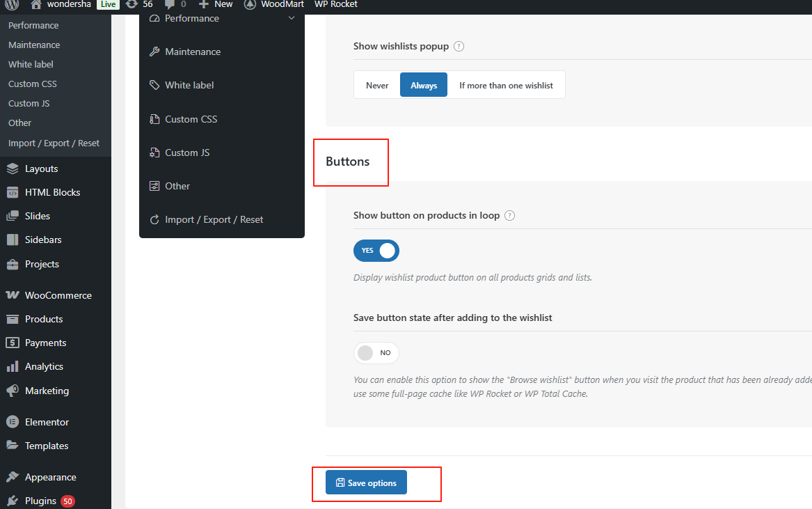Click the Elementor icon in sidebar
This screenshot has width=812, height=509.
point(12,422)
